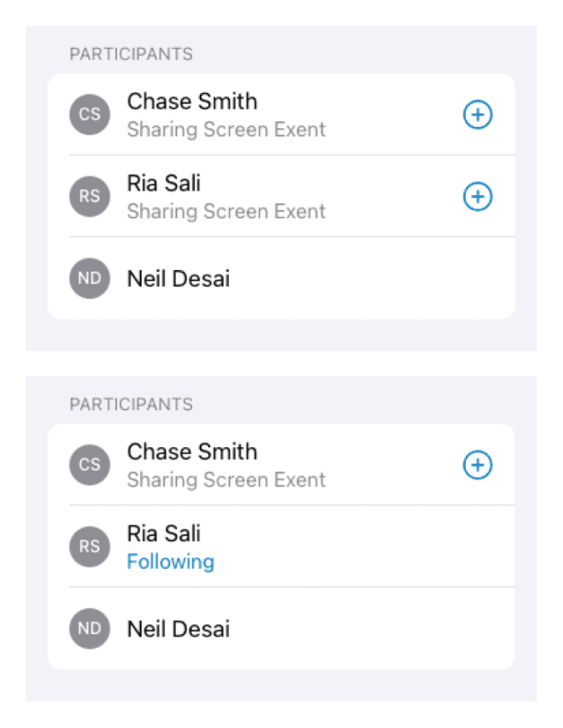
Task: Click the ND avatar in the upper participants list
Action: coord(90,278)
